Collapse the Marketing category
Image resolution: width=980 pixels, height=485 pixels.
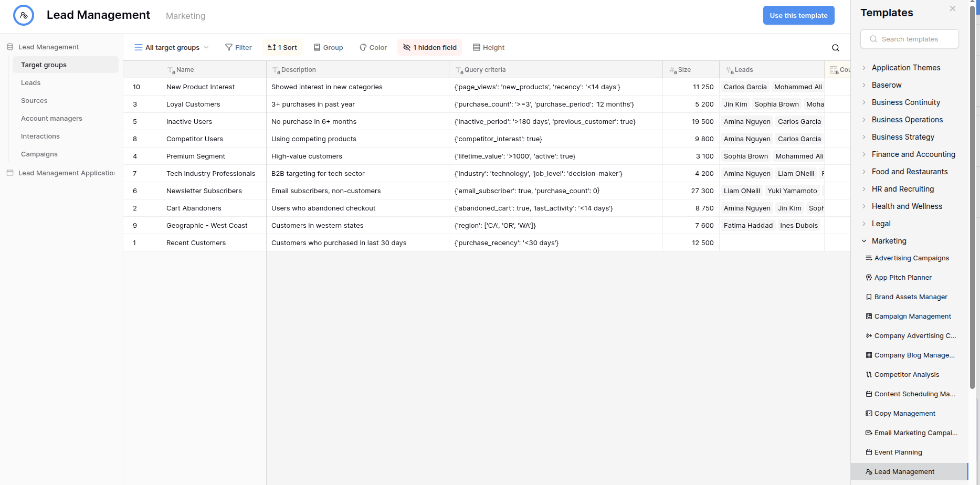(x=889, y=241)
